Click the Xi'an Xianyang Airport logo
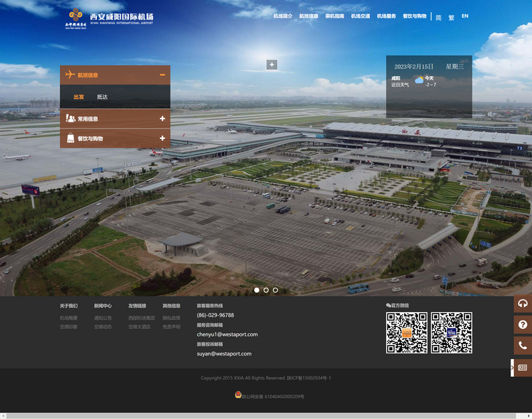Screen dimensions: 532x419 (110, 18)
